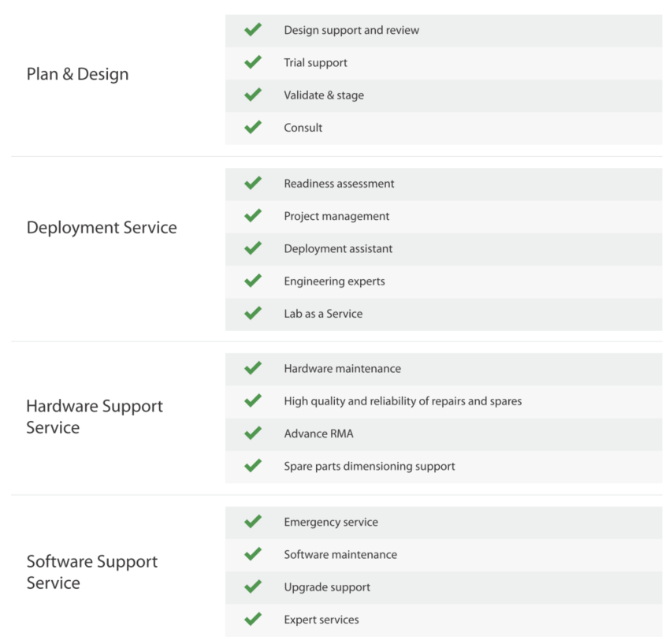Click the Upgrade support item text
Viewport: 669px width, 644px height.
point(327,587)
